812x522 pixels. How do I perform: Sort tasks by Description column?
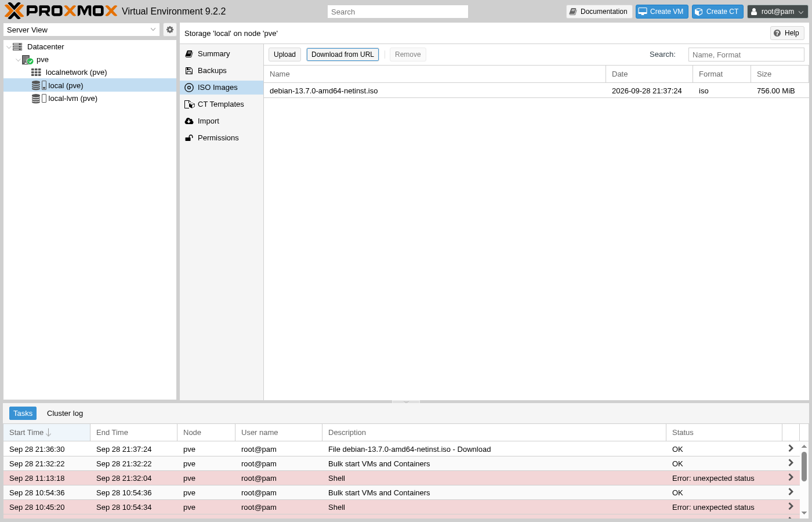pos(494,433)
